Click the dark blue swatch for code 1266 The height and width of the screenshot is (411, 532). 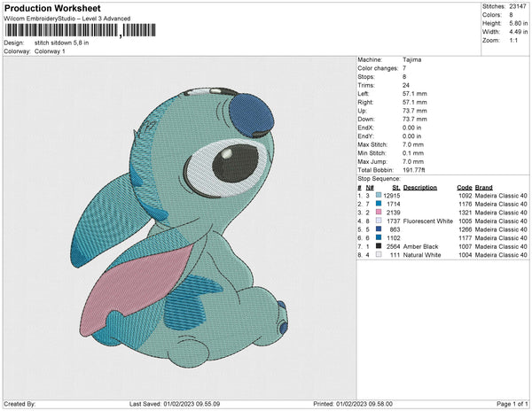(x=379, y=229)
